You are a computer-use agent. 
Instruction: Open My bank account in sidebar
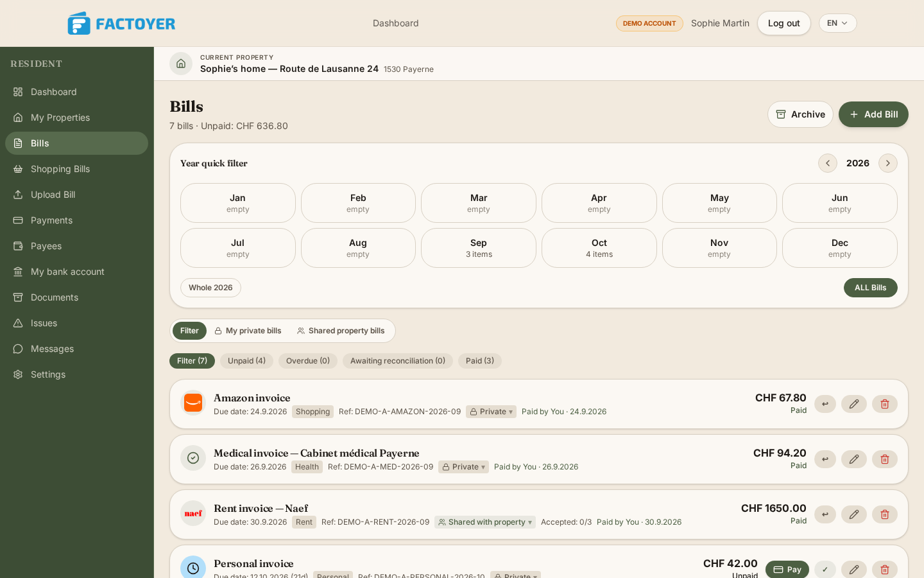click(76, 272)
